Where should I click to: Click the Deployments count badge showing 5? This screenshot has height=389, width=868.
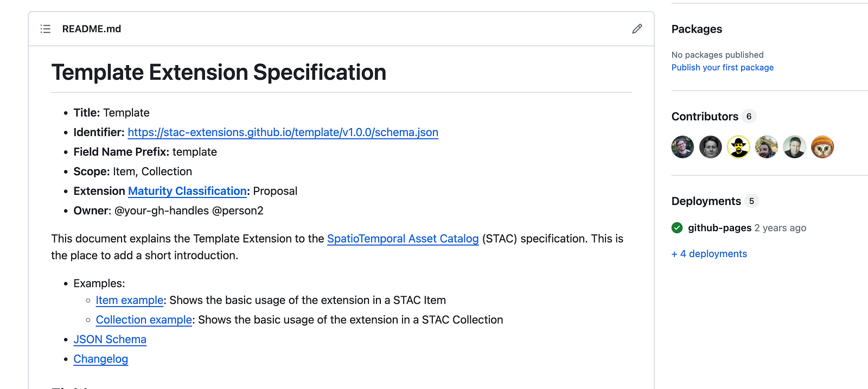(751, 201)
